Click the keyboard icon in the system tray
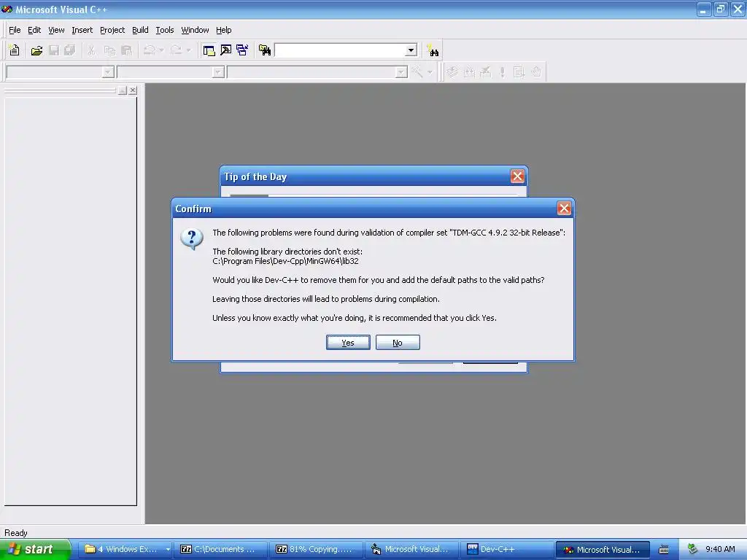The image size is (747, 560). coord(664,550)
